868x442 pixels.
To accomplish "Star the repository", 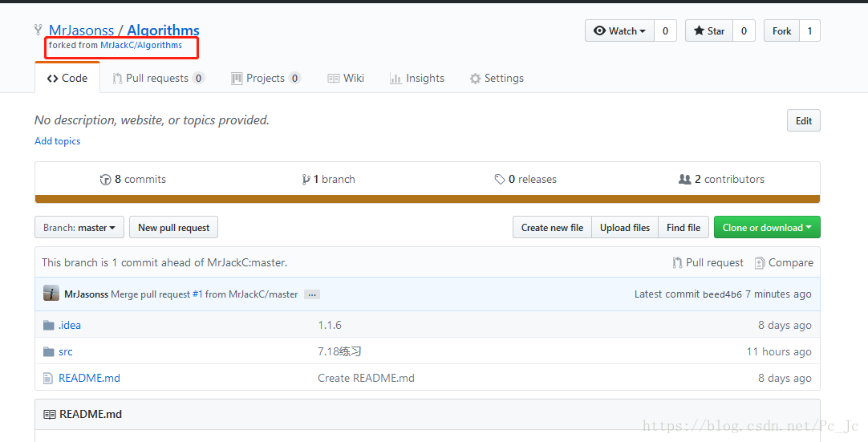I will [709, 31].
